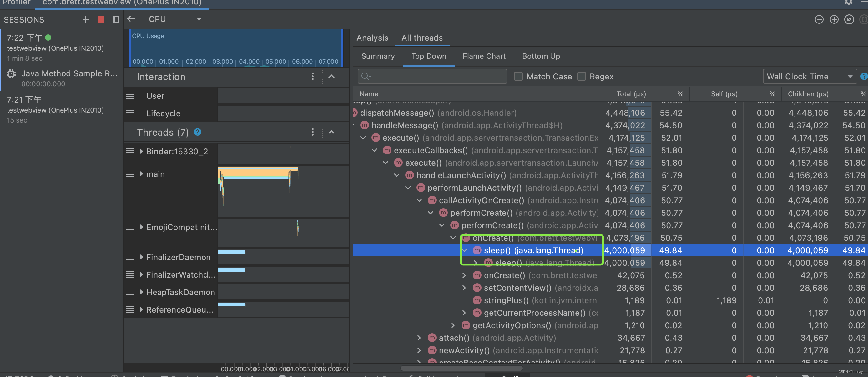
Task: Collapse the Interaction section
Action: 331,77
